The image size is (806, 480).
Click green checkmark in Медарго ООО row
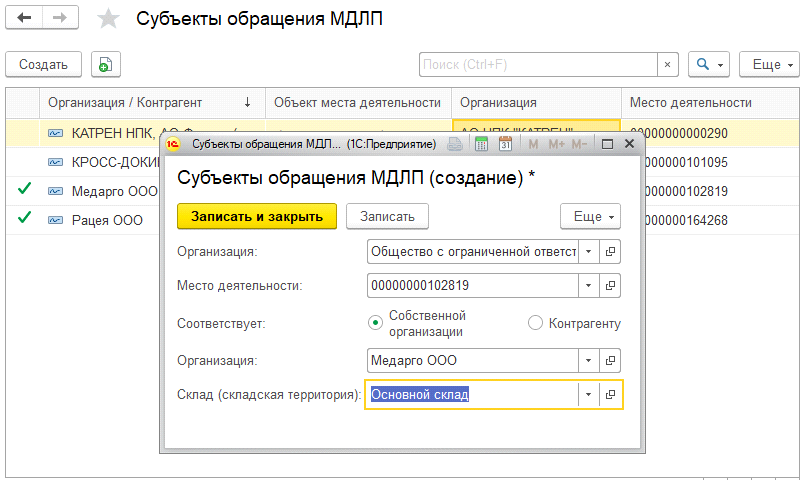[x=24, y=189]
